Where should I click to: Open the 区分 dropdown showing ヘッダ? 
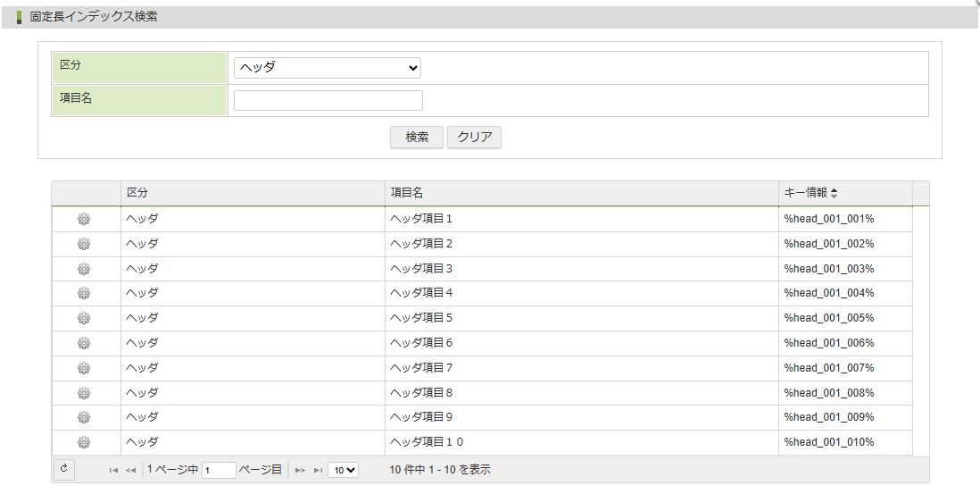327,68
